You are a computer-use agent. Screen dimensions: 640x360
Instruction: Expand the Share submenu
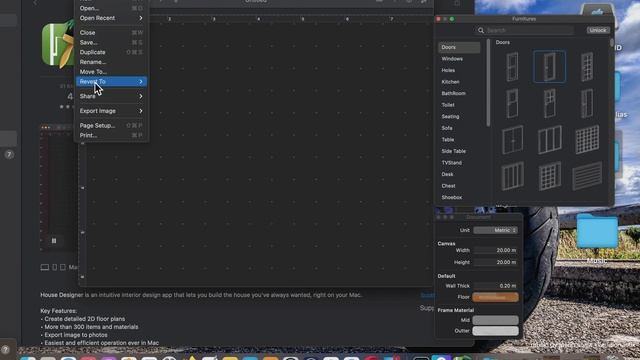click(111, 96)
